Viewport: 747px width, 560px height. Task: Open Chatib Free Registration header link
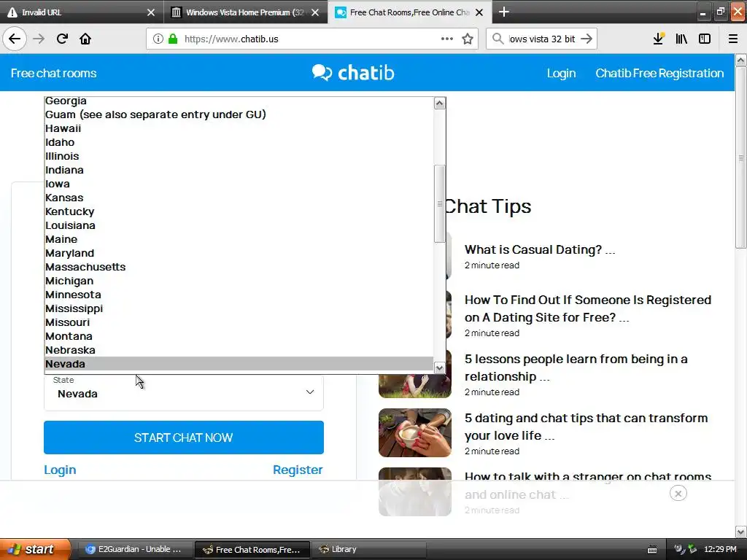click(659, 74)
